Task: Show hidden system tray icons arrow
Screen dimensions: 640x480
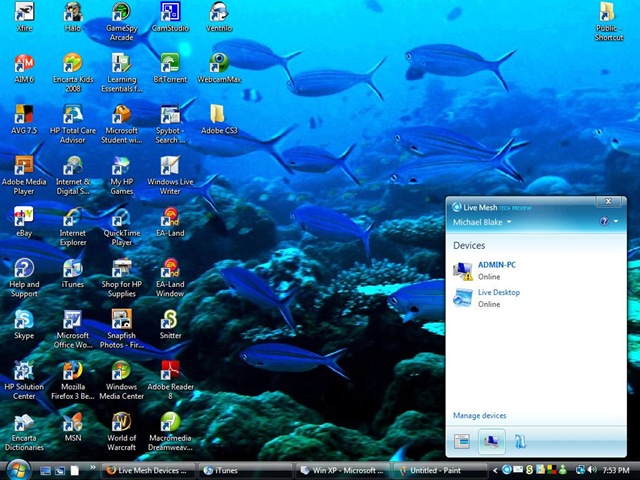Action: point(495,471)
